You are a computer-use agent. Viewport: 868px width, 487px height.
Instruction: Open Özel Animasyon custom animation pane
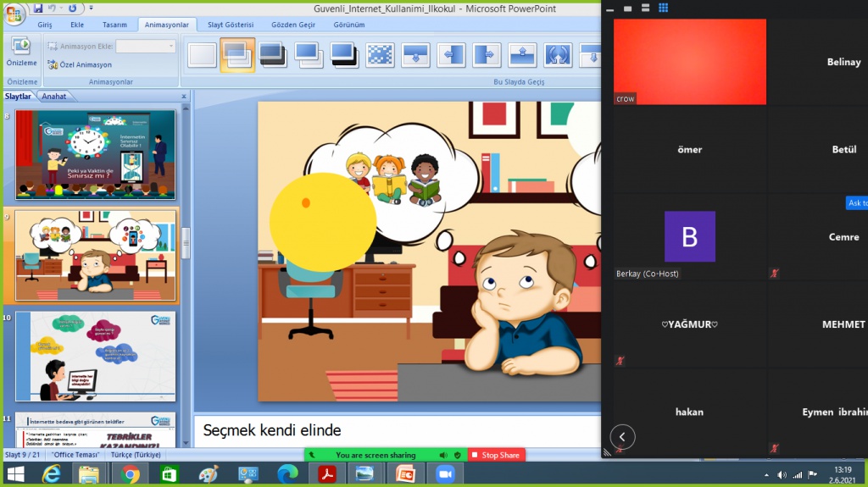tap(81, 64)
